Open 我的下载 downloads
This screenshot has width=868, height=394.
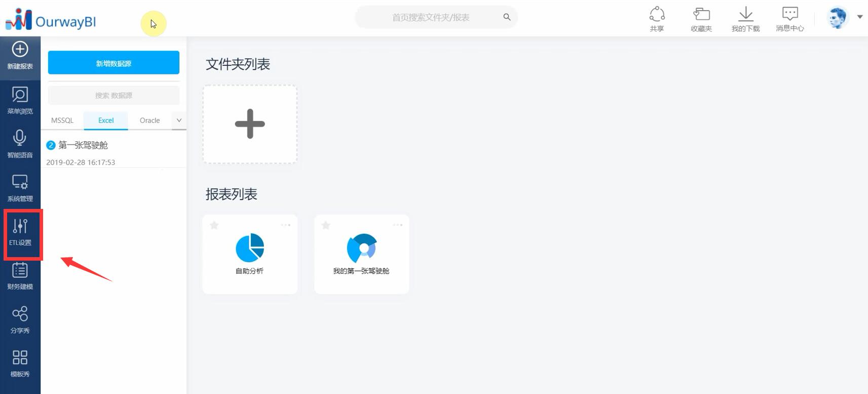pos(745,19)
